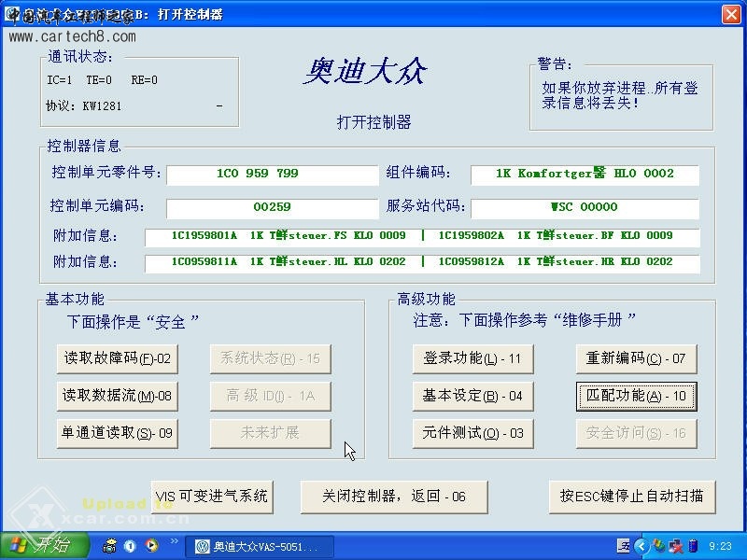747x560 pixels.
Task: Click 按ESC键停止自动扫描 button
Action: click(632, 497)
